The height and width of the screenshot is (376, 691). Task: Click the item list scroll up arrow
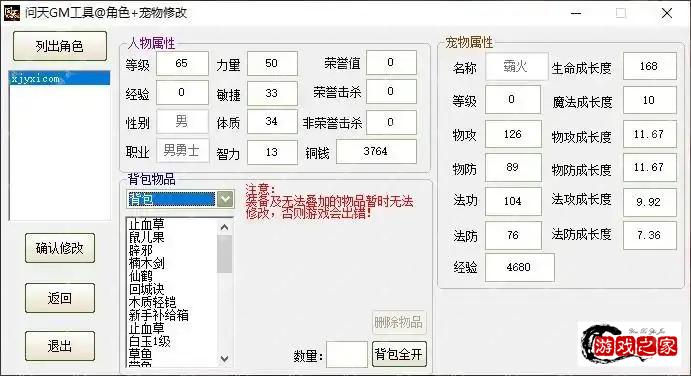click(224, 227)
